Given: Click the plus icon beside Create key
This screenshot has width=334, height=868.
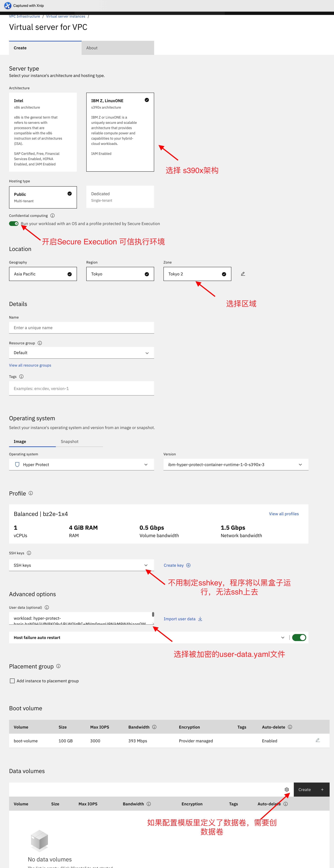Looking at the screenshot, I should point(188,565).
